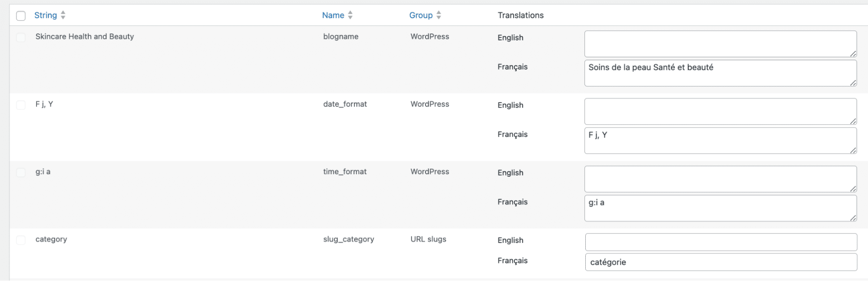The width and height of the screenshot is (868, 281).
Task: Focus English translation field for time_format
Action: (x=720, y=179)
